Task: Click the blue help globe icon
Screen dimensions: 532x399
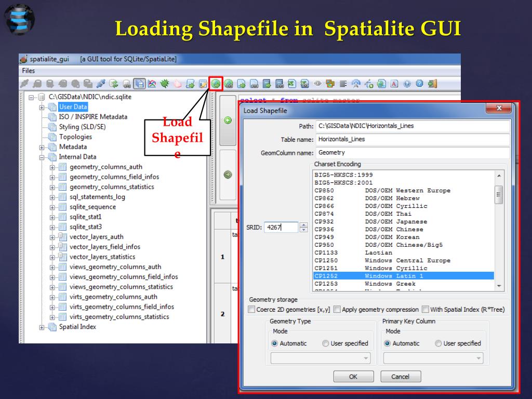Action: pos(407,84)
